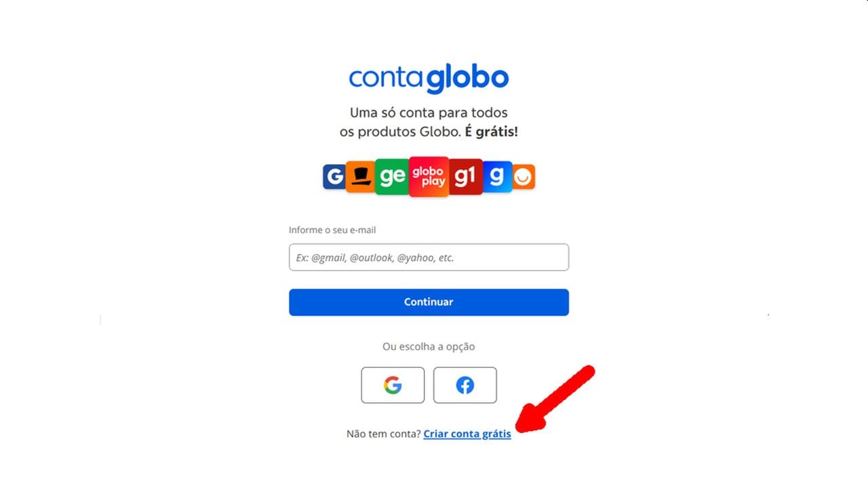Open the green ge icon
The width and height of the screenshot is (868, 488).
click(x=392, y=177)
